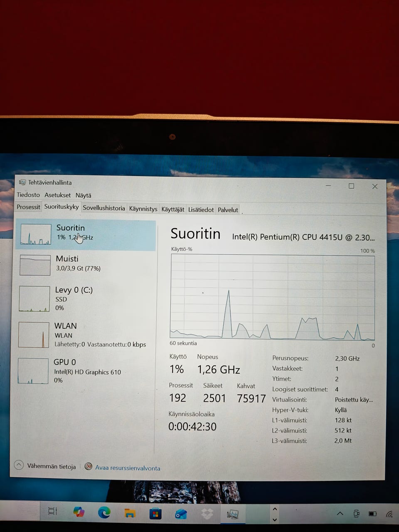This screenshot has height=532, width=399.
Task: Click the Meet Now camera tray icon
Action: 356,514
